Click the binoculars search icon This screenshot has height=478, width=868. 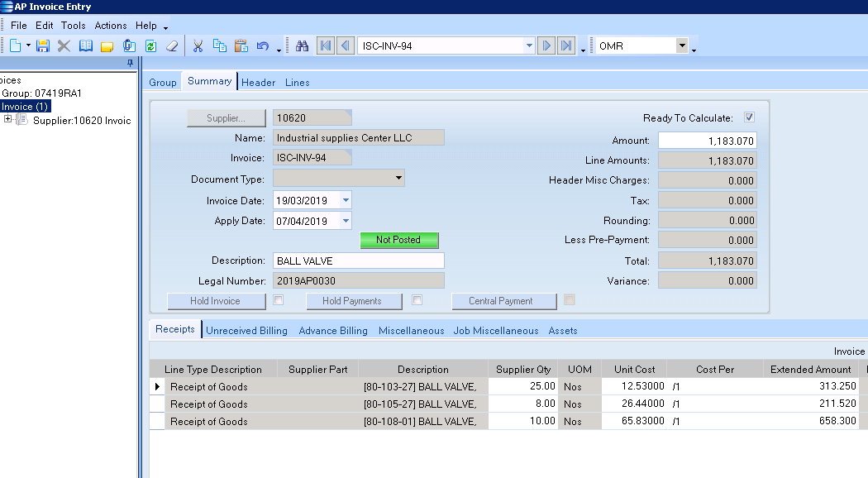302,46
